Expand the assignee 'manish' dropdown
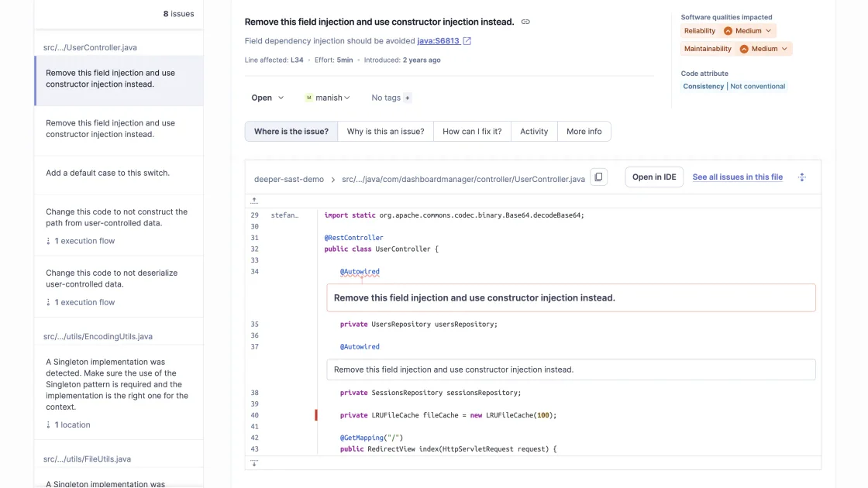 [328, 98]
